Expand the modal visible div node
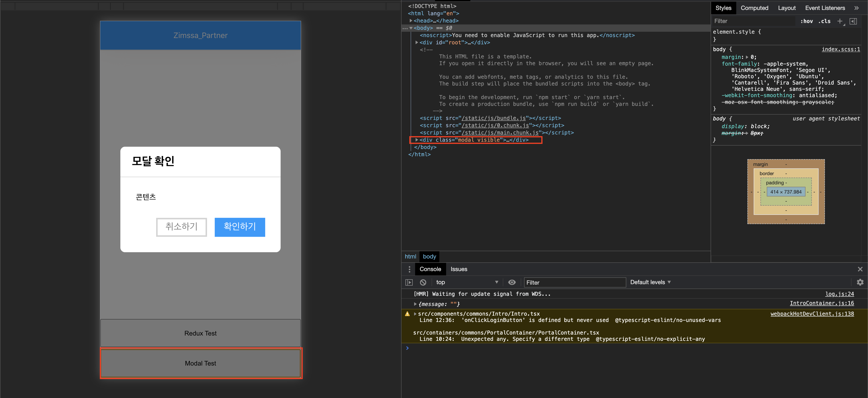Viewport: 868px width, 398px height. tap(417, 140)
